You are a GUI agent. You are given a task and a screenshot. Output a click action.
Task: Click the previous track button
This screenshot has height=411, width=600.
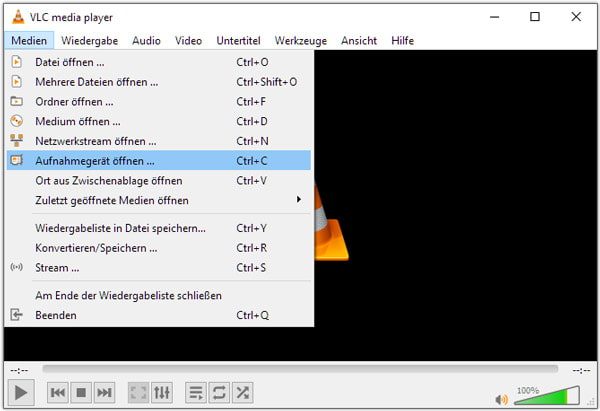click(58, 393)
